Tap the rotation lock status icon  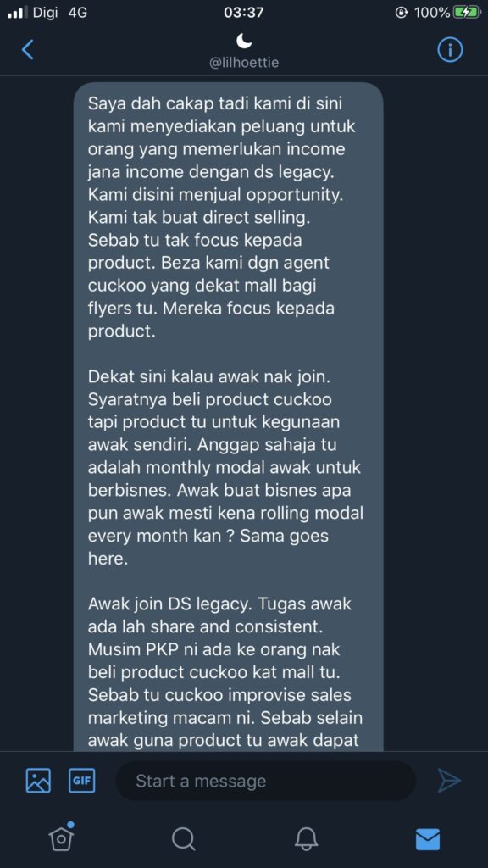tap(402, 12)
